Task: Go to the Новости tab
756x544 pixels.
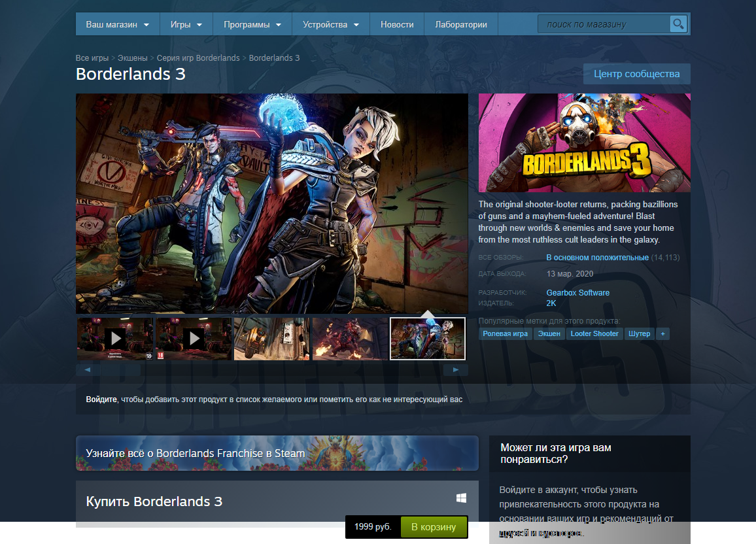Action: (397, 24)
